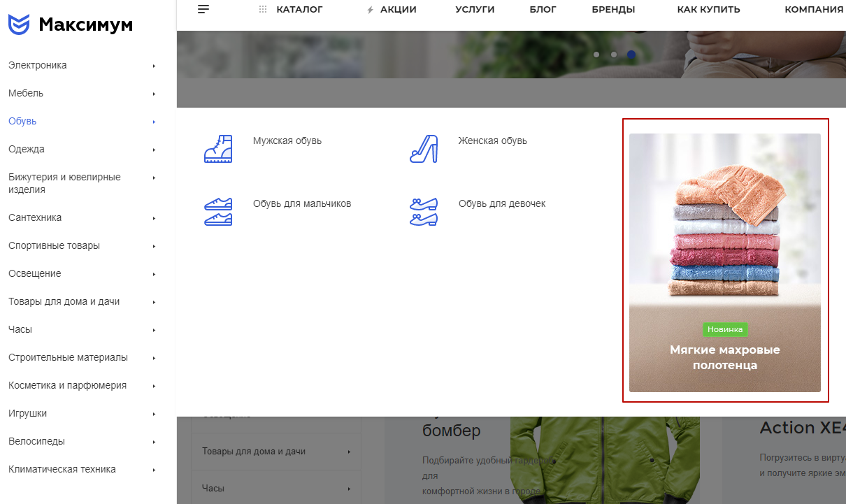Expand the Игрушки submenu arrow

pyautogui.click(x=154, y=414)
